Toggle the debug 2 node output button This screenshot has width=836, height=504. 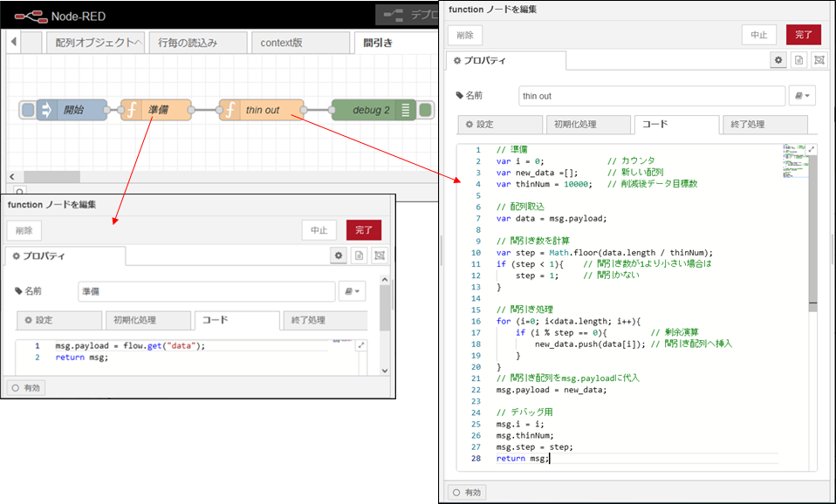425,110
